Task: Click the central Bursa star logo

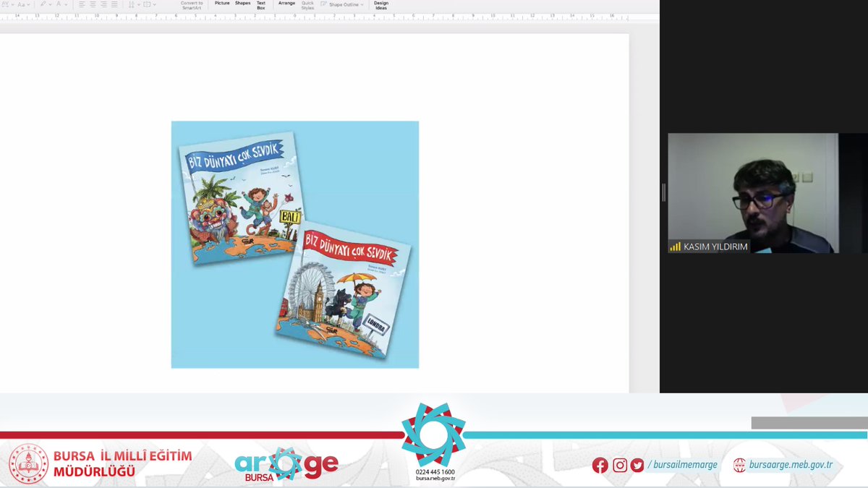Action: tap(434, 435)
